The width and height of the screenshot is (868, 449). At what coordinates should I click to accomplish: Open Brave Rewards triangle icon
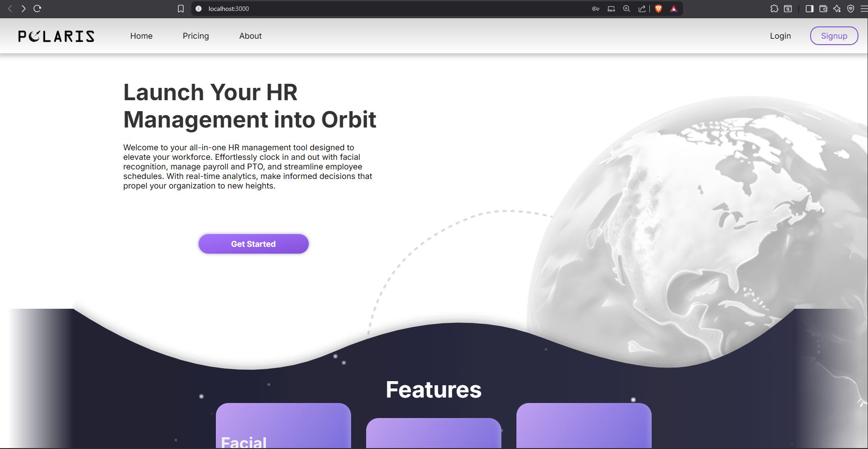tap(674, 9)
